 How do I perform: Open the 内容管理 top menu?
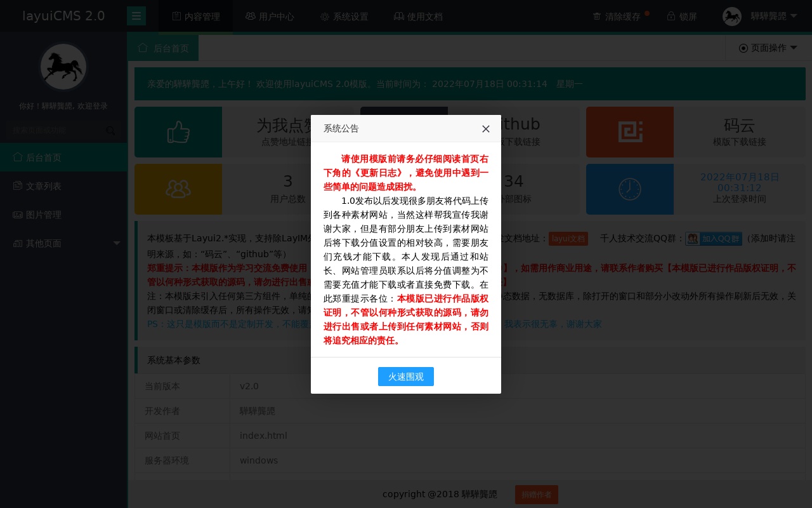click(195, 17)
